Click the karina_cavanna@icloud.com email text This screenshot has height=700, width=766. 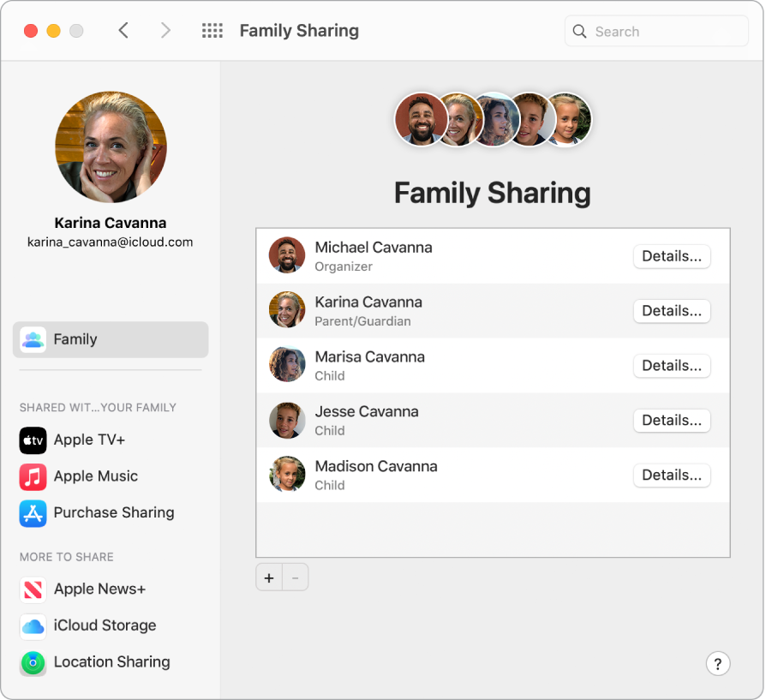[110, 242]
